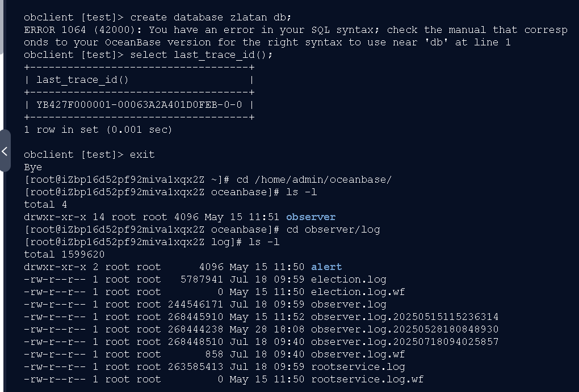Click the rootservice.log.wf file name
This screenshot has width=579, height=392.
pyautogui.click(x=367, y=380)
